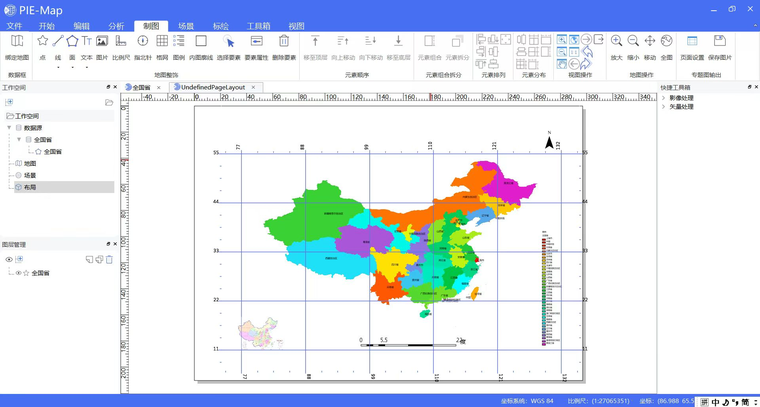Click the 删除要素 trash icon
This screenshot has width=760, height=407.
point(284,47)
